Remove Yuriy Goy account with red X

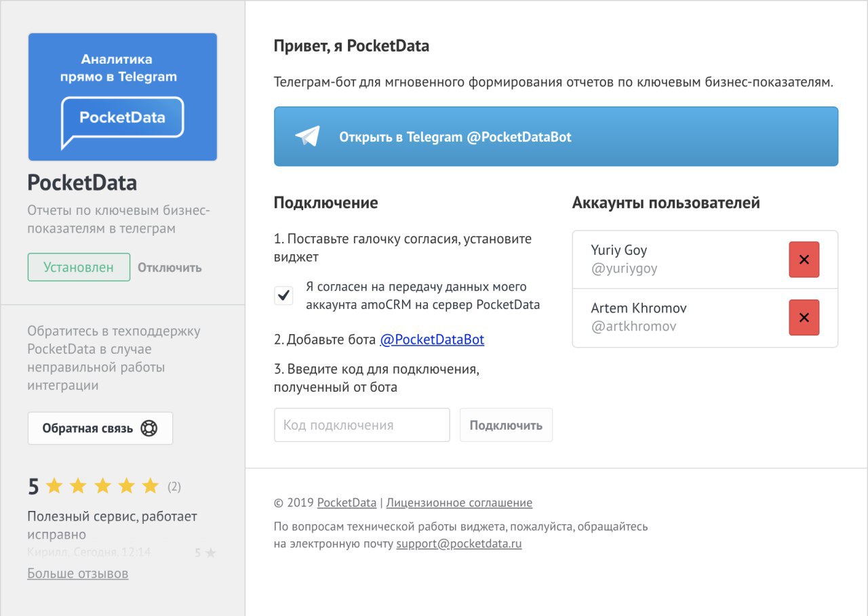(x=804, y=260)
